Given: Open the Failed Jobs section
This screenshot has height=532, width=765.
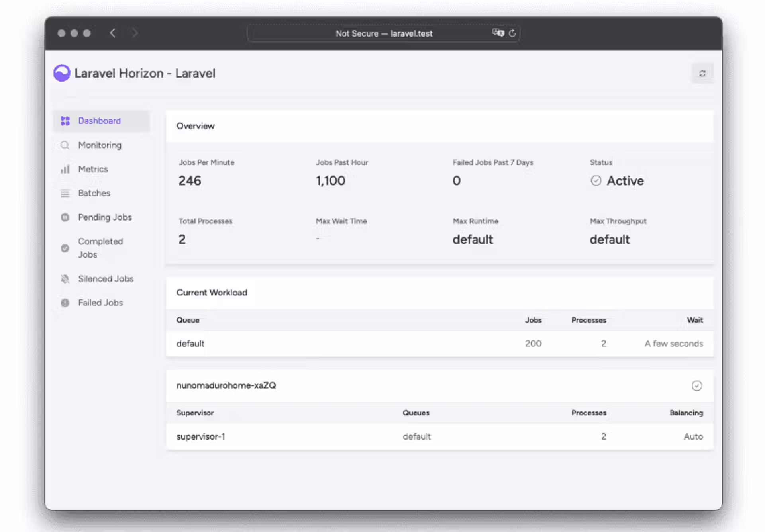Looking at the screenshot, I should [100, 303].
